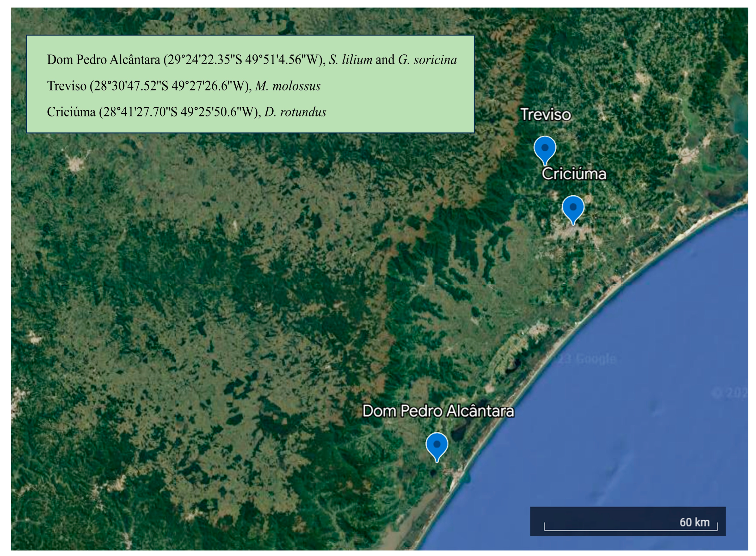The image size is (756, 556).
Task: Click the partial © watermark over the ocean
Action: click(729, 393)
